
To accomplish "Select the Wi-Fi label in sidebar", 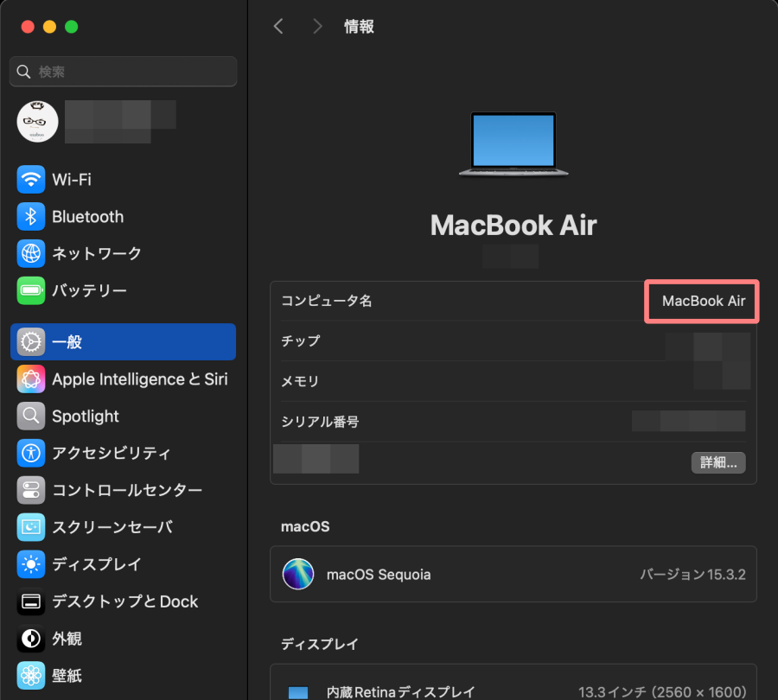I will pyautogui.click(x=72, y=180).
